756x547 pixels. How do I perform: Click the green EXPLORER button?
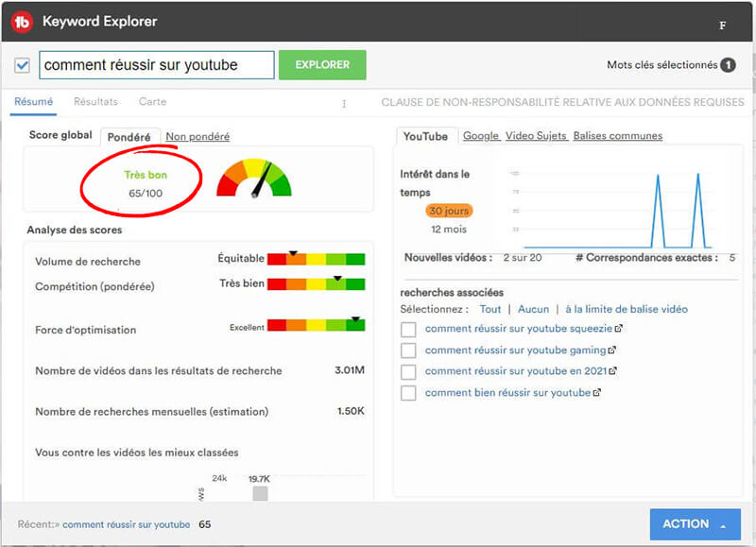[x=322, y=65]
